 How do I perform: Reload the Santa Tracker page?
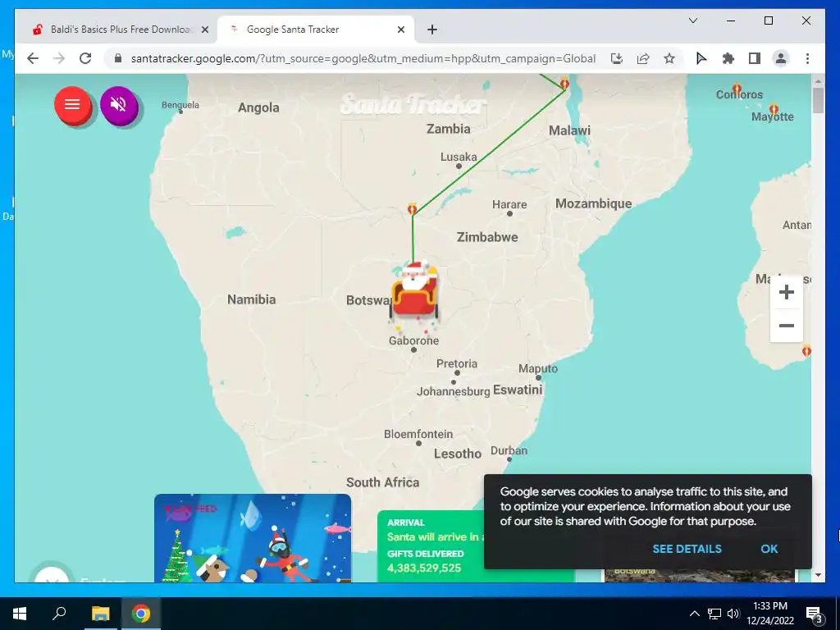pyautogui.click(x=85, y=58)
